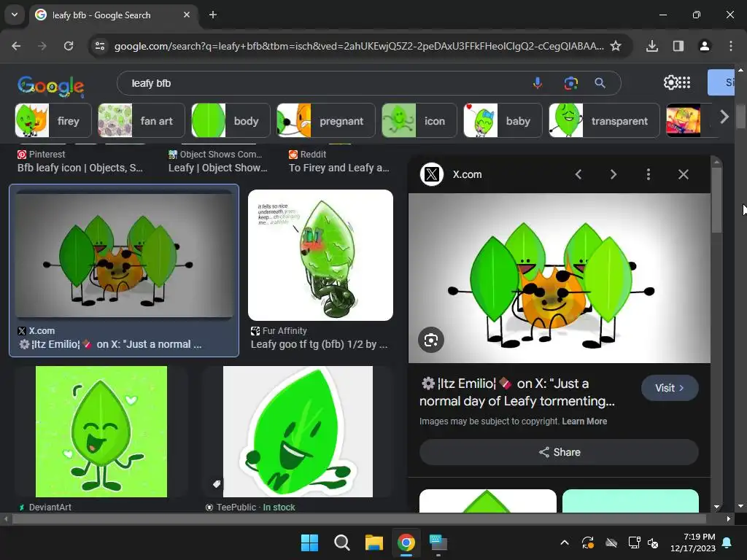This screenshot has width=747, height=560.
Task: Share this image result
Action: click(560, 452)
